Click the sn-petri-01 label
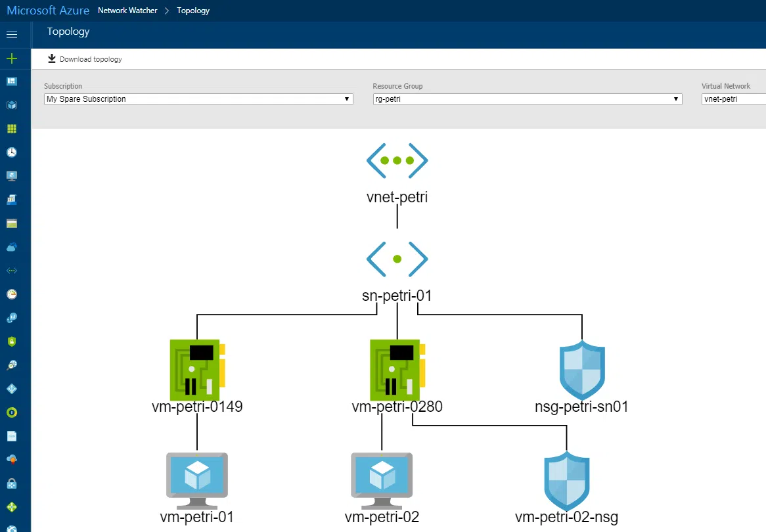The height and width of the screenshot is (532, 766). click(397, 296)
